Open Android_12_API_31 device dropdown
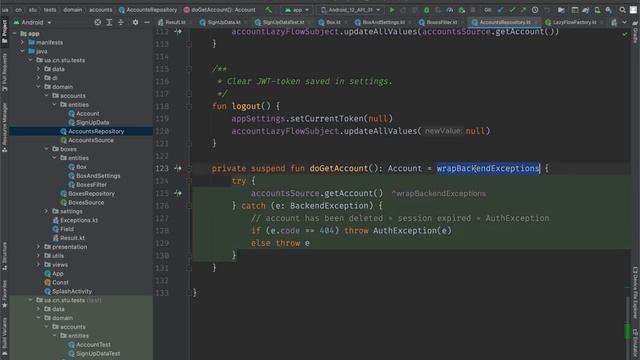The height and width of the screenshot is (360, 640). [x=351, y=10]
